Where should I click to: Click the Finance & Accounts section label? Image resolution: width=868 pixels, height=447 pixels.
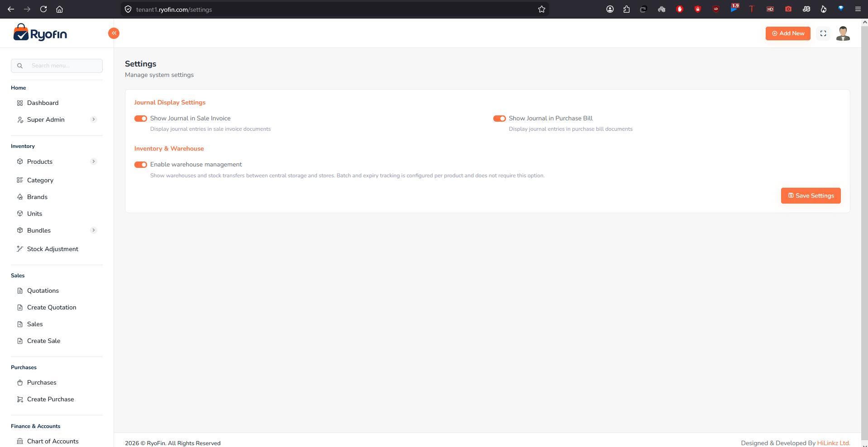pyautogui.click(x=35, y=426)
